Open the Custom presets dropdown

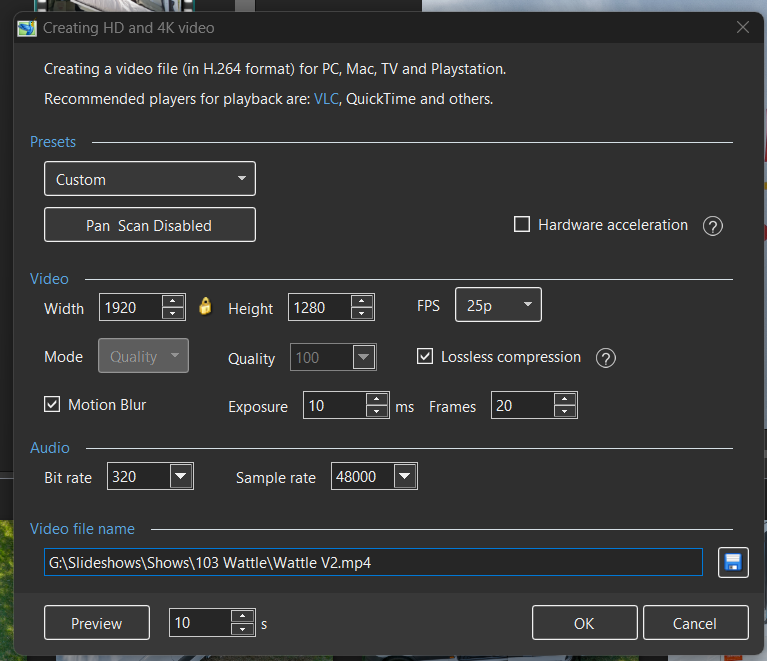pyautogui.click(x=150, y=180)
